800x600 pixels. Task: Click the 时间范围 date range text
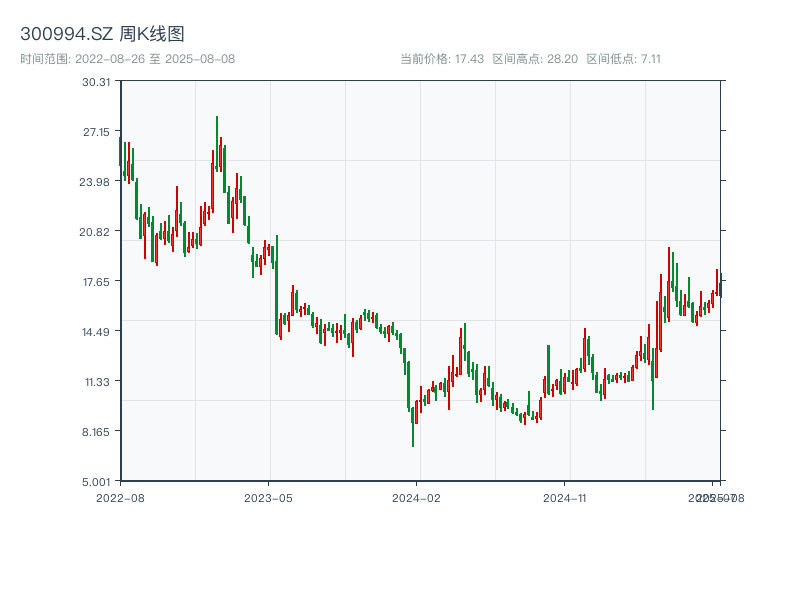tap(127, 59)
